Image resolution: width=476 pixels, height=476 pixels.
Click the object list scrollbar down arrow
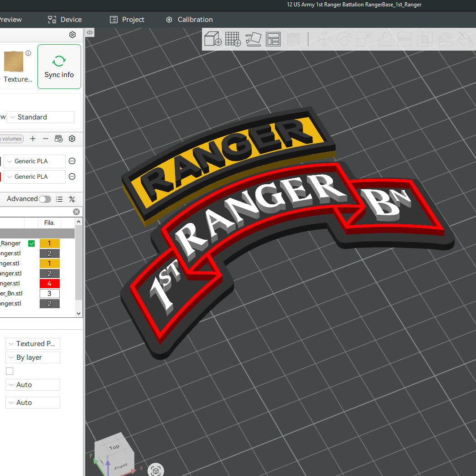pyautogui.click(x=78, y=313)
